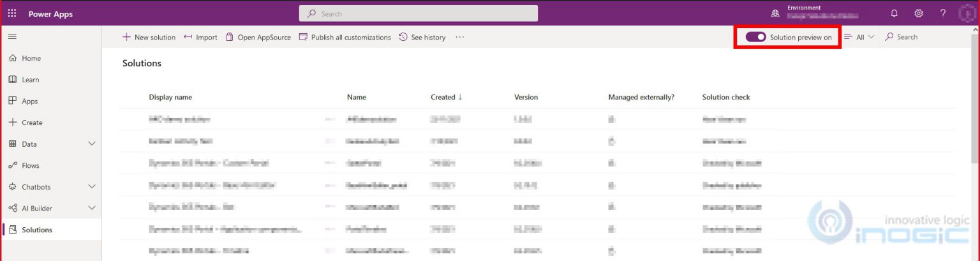The image size is (980, 261).
Task: Open the settings gear icon
Action: click(919, 13)
